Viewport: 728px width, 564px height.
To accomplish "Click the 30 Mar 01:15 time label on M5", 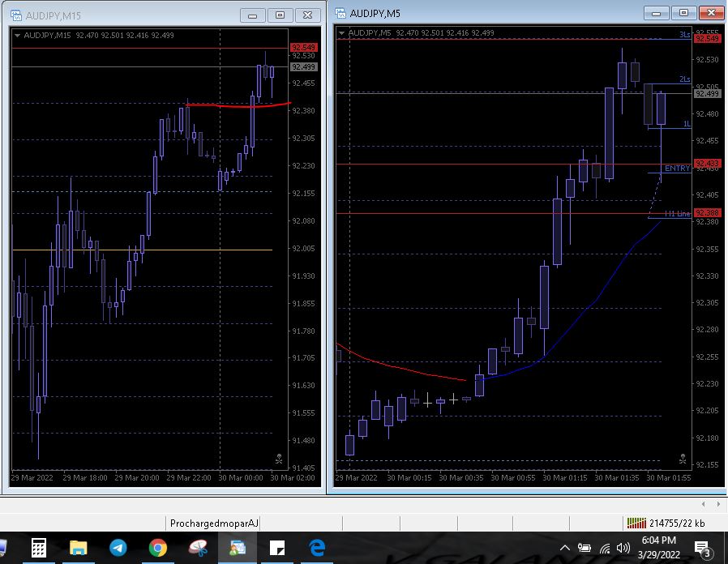I will click(x=564, y=477).
